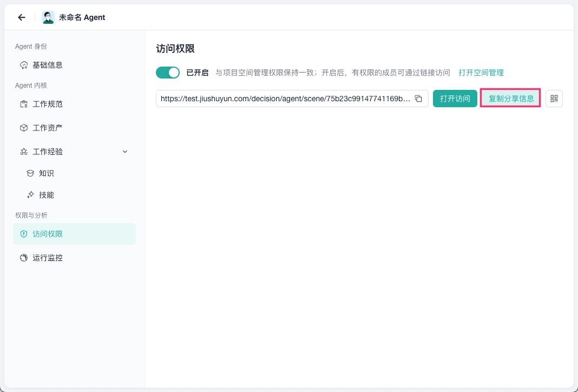Copy the link with the copy icon
Screen dimensions: 578x392
pos(418,99)
